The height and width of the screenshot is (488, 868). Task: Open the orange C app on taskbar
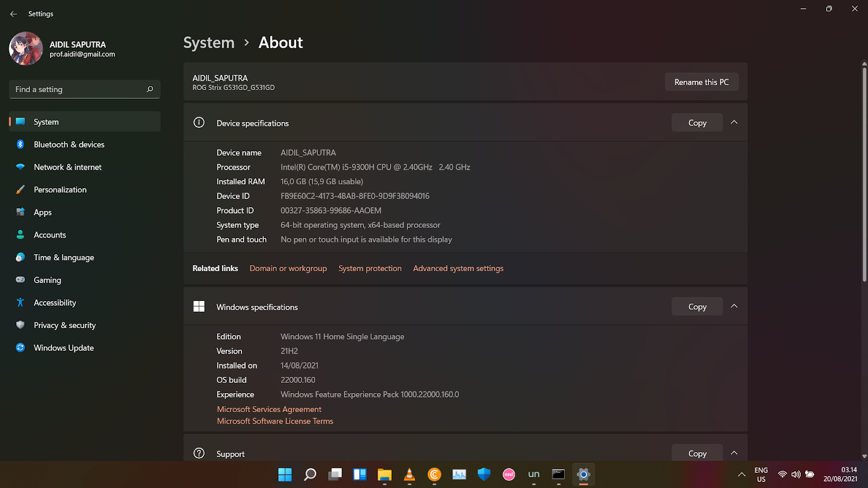tap(434, 474)
